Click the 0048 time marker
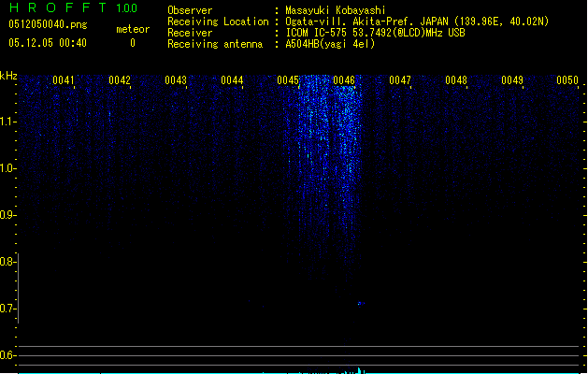 [456, 80]
